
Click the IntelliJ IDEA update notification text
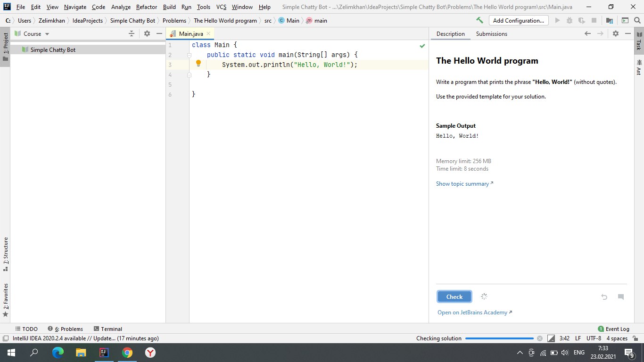tap(86, 338)
